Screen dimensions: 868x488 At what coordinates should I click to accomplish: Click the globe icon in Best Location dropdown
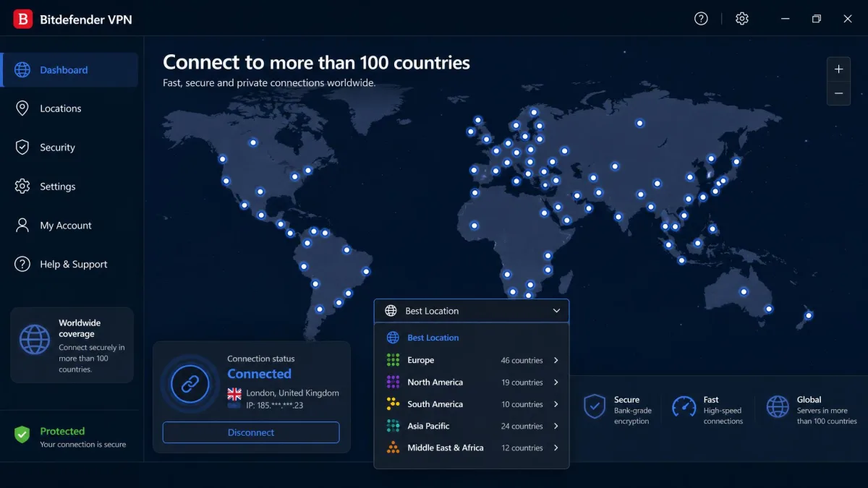(x=391, y=311)
